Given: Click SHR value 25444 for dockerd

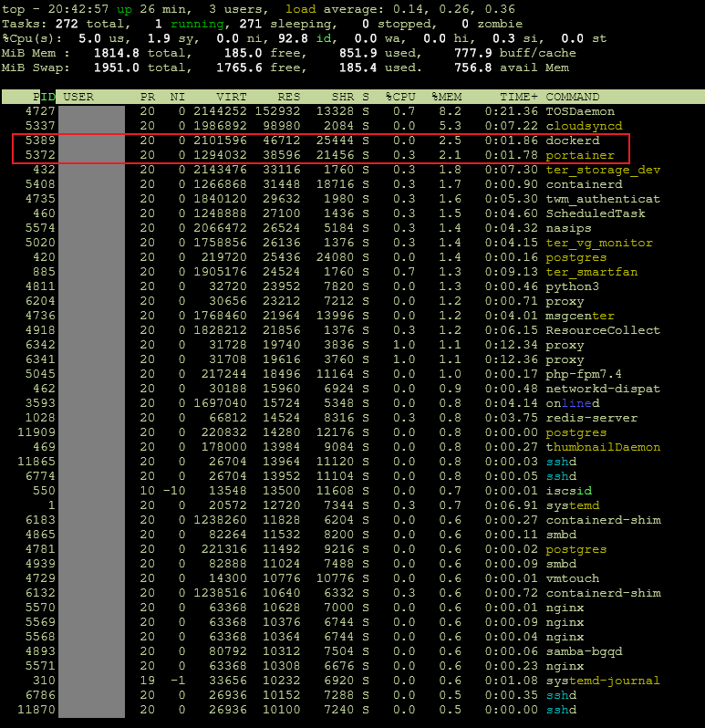Looking at the screenshot, I should 335,140.
